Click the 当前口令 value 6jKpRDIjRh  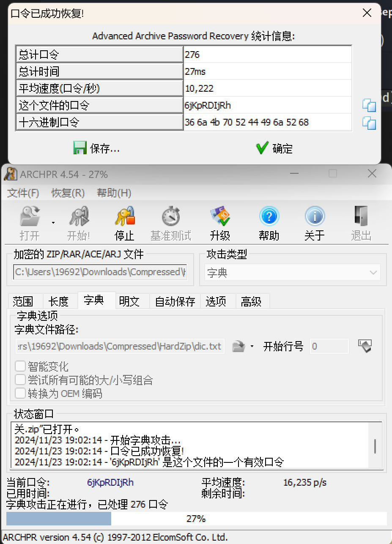point(110,482)
